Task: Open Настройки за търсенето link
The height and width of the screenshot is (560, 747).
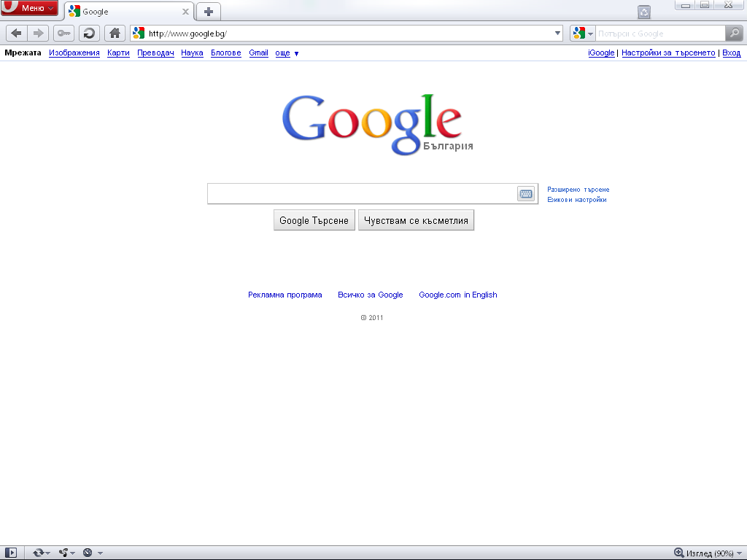Action: click(x=668, y=52)
